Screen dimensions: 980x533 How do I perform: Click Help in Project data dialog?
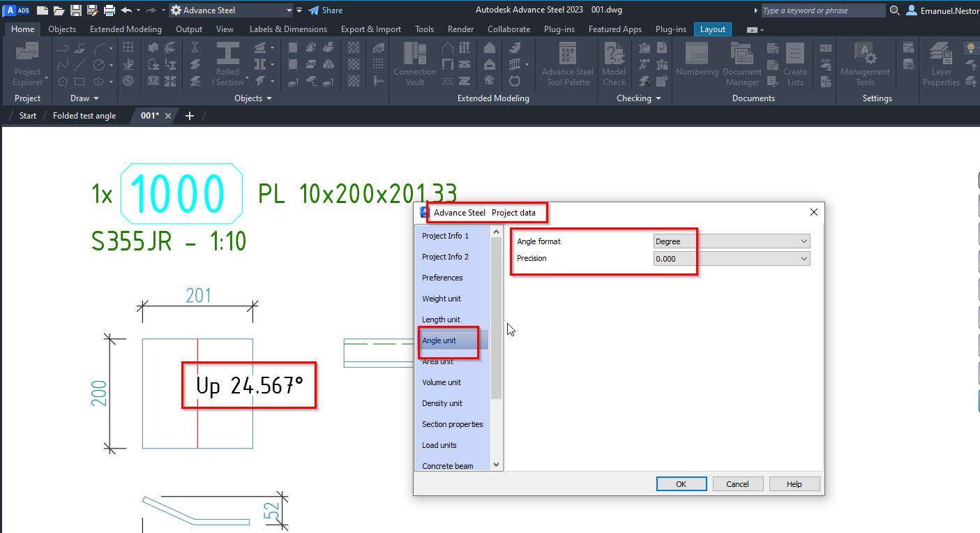pyautogui.click(x=794, y=484)
